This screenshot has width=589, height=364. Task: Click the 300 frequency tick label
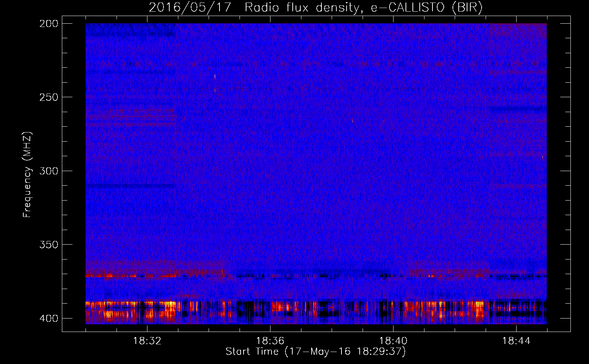48,171
